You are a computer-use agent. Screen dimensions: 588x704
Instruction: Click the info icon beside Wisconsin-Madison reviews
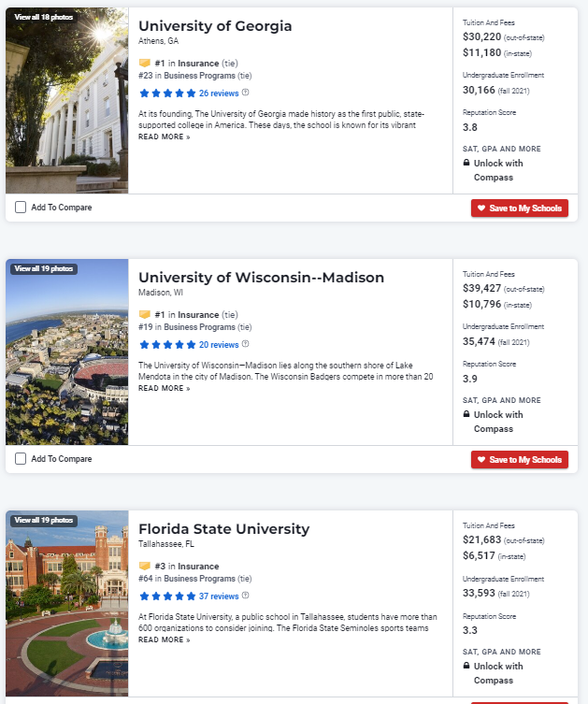(x=246, y=344)
